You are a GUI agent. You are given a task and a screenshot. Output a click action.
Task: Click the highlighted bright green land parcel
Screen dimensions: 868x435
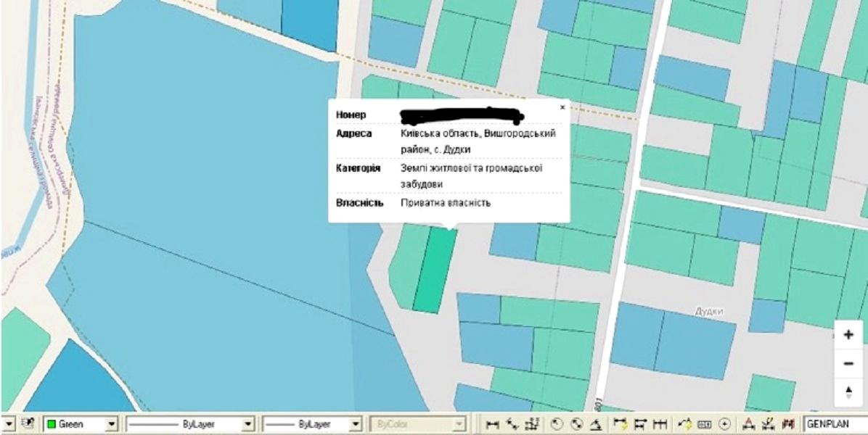point(435,270)
